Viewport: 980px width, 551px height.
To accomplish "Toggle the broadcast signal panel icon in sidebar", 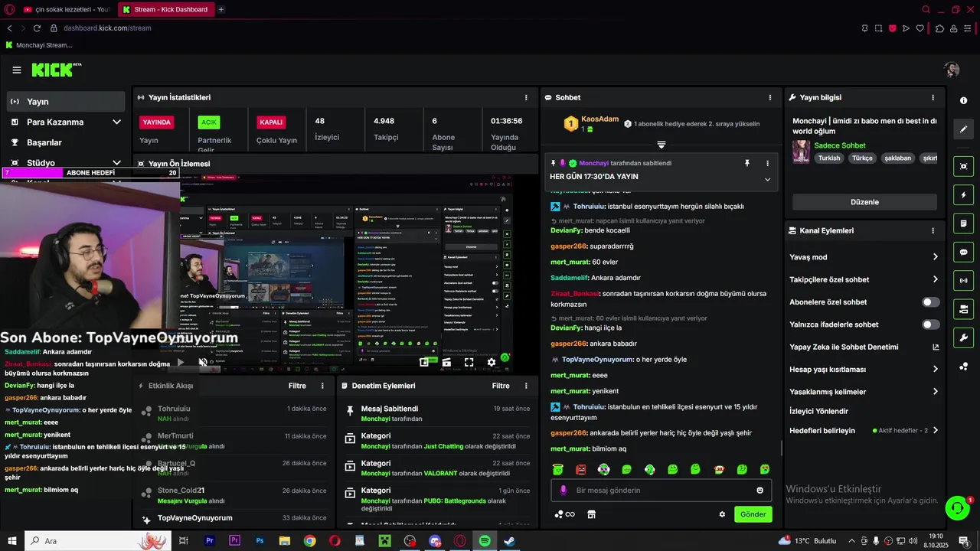I will [963, 280].
